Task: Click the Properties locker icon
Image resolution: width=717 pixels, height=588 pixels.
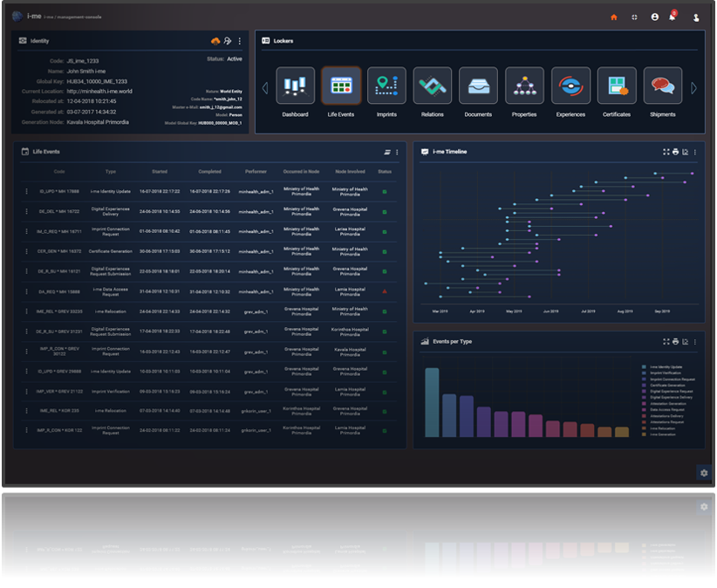Action: pyautogui.click(x=524, y=86)
